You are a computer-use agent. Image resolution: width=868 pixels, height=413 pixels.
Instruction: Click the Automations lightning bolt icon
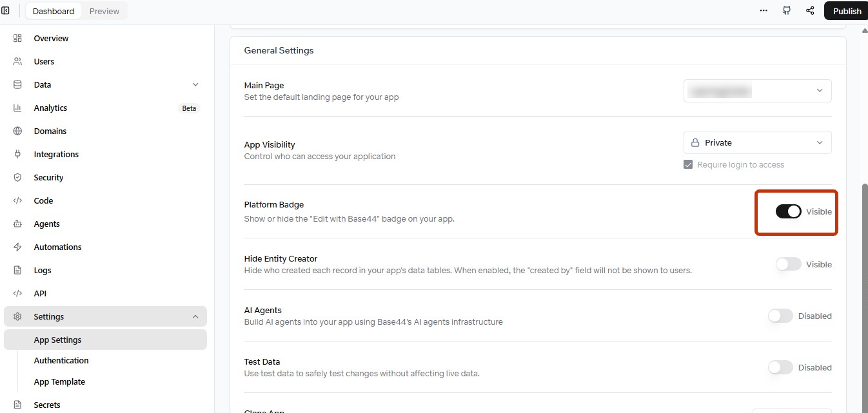tap(17, 247)
